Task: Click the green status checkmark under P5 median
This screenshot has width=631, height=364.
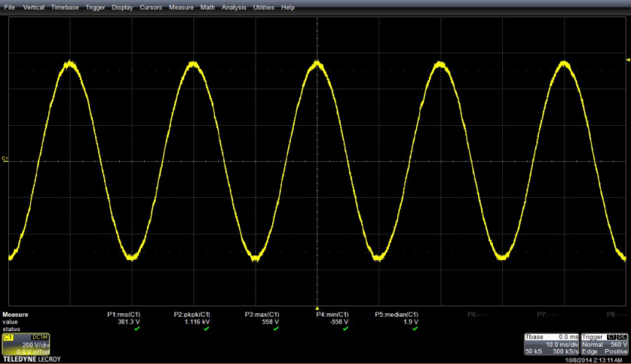Action: pyautogui.click(x=414, y=329)
